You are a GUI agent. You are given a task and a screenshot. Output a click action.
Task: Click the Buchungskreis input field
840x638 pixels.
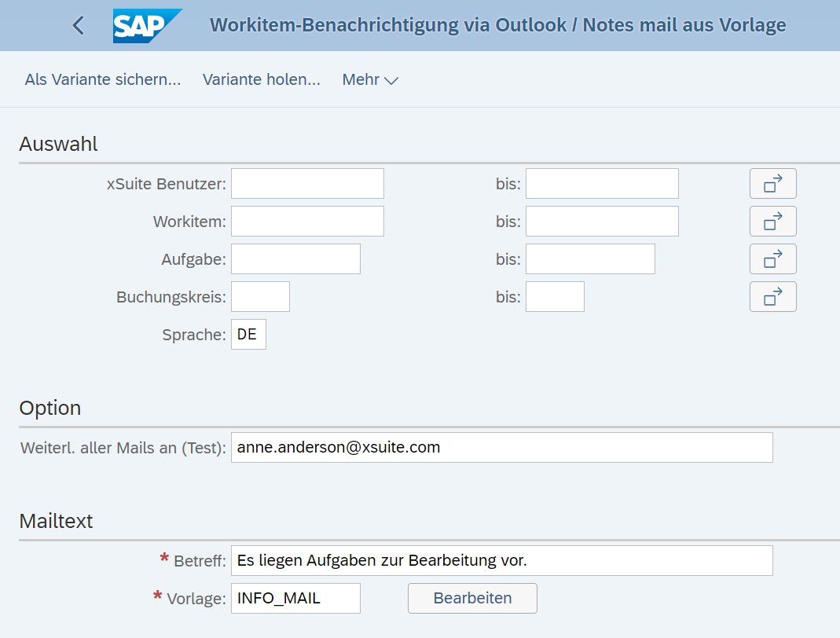tap(260, 296)
